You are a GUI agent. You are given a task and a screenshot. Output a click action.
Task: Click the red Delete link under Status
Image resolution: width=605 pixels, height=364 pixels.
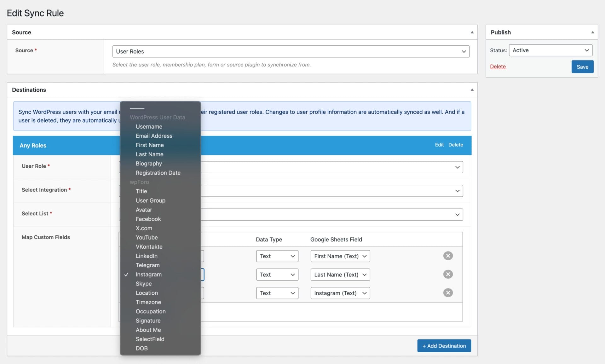(x=498, y=66)
